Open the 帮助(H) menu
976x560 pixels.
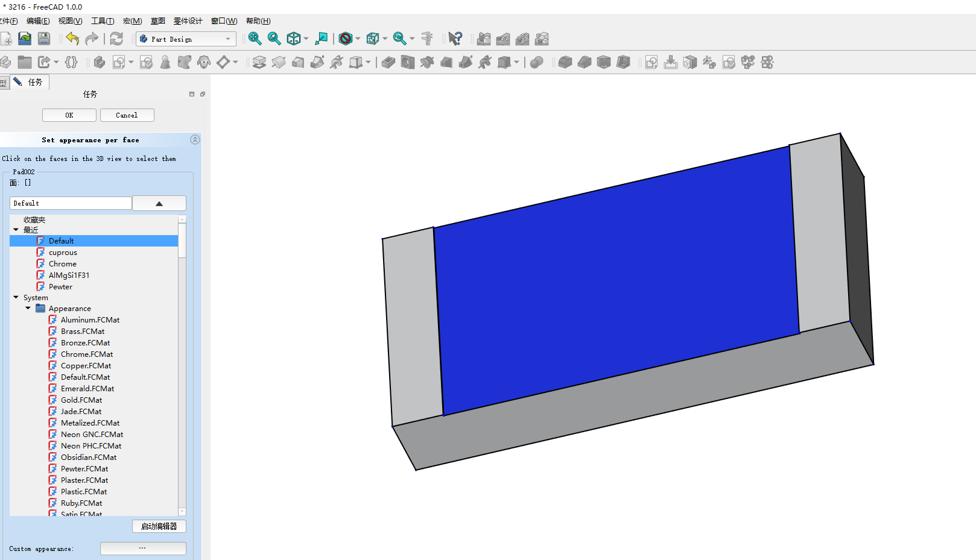click(258, 21)
